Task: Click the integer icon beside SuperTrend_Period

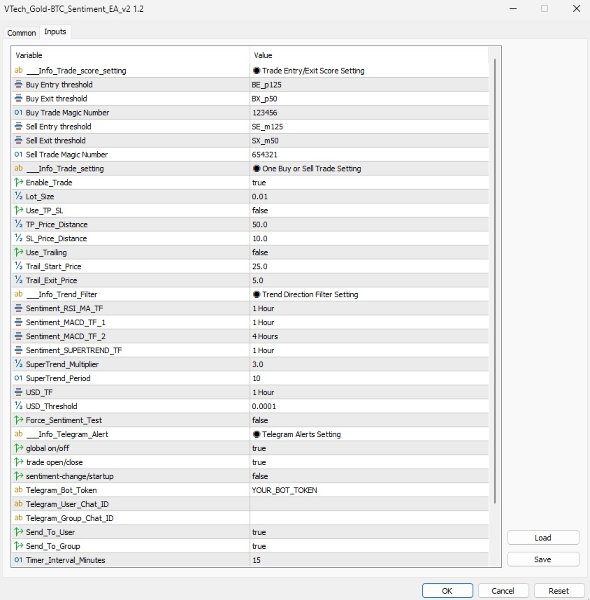Action: (18, 378)
